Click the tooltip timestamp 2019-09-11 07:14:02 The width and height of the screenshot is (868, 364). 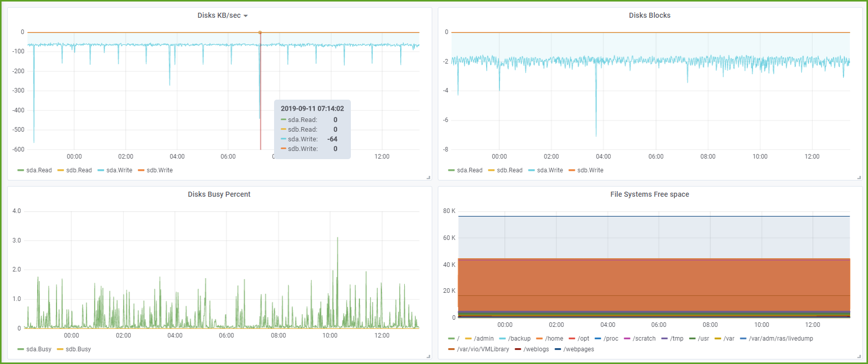tap(312, 108)
